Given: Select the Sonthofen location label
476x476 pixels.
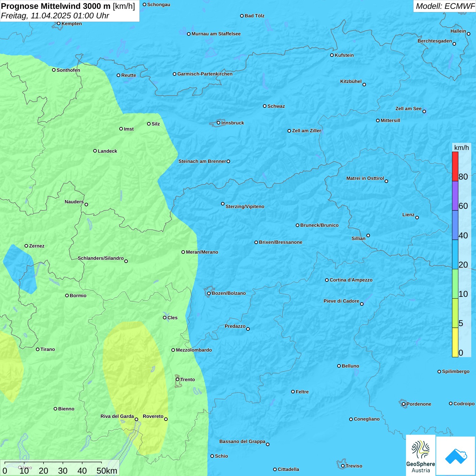Looking at the screenshot, I should 68,70.
